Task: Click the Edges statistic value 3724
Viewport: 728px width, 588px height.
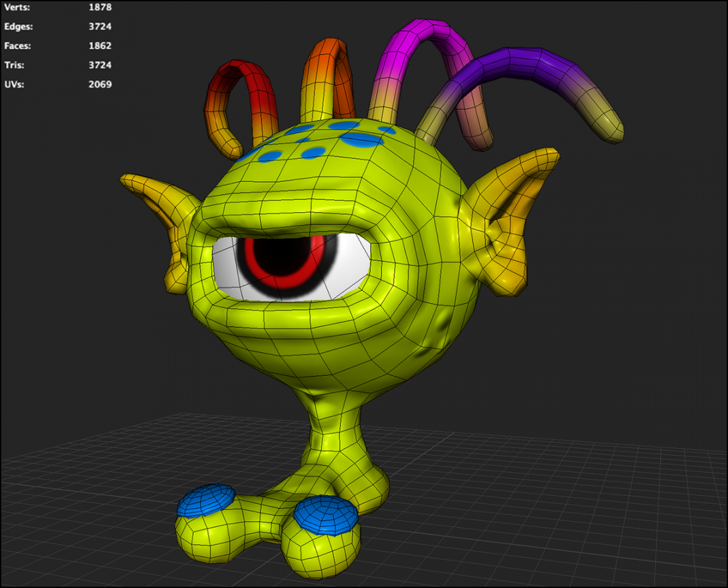Action: [99, 26]
